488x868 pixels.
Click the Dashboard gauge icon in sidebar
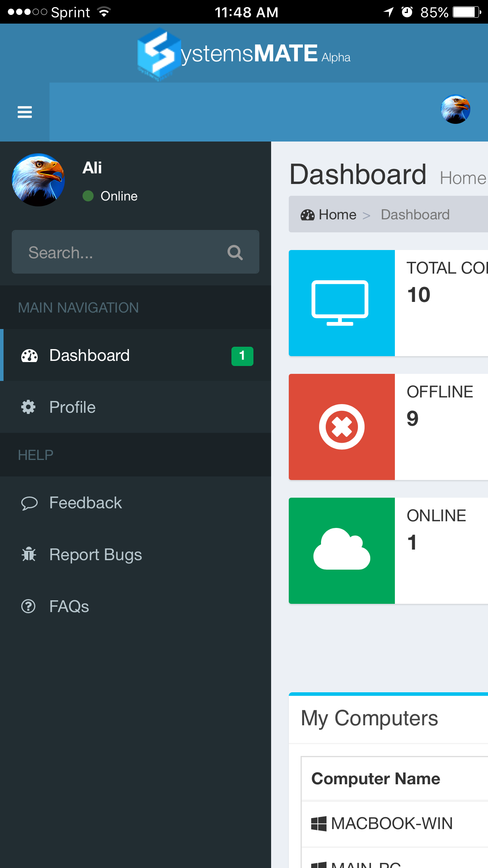pyautogui.click(x=29, y=356)
